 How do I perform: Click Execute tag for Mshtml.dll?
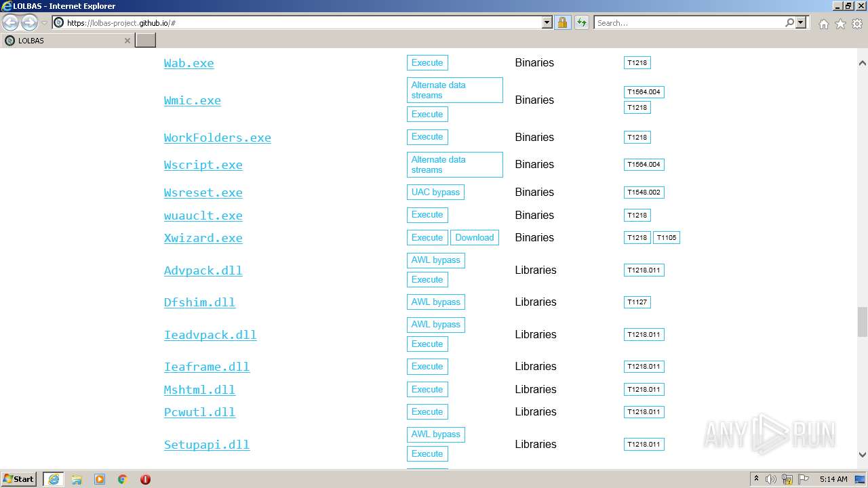pyautogui.click(x=427, y=389)
